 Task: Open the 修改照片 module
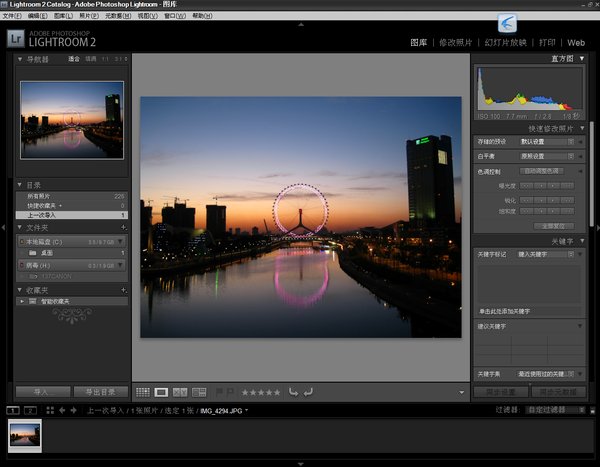point(455,43)
